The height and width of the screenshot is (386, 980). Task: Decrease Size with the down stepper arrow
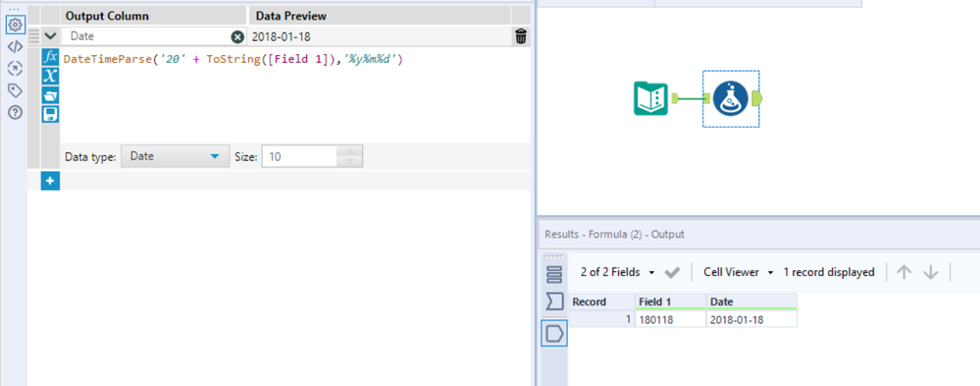point(350,162)
